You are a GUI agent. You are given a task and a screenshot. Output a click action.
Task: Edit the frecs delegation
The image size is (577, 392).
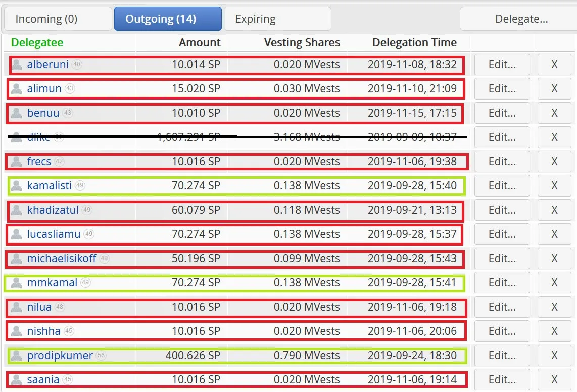pos(502,162)
